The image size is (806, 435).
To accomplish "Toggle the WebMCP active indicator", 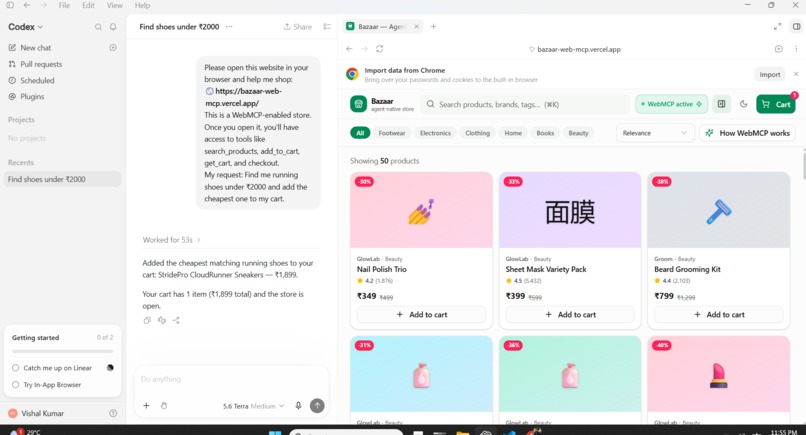I will pyautogui.click(x=671, y=104).
